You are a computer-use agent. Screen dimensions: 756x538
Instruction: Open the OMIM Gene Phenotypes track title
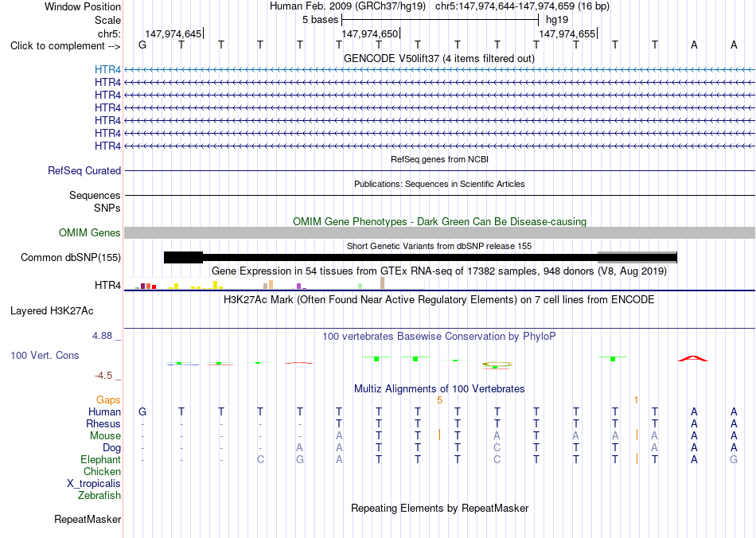click(439, 222)
